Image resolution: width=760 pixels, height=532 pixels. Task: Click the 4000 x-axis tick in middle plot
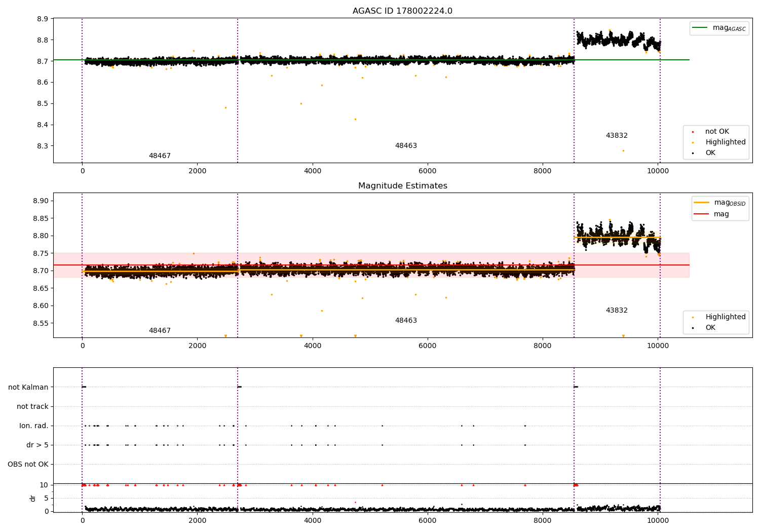(x=313, y=346)
